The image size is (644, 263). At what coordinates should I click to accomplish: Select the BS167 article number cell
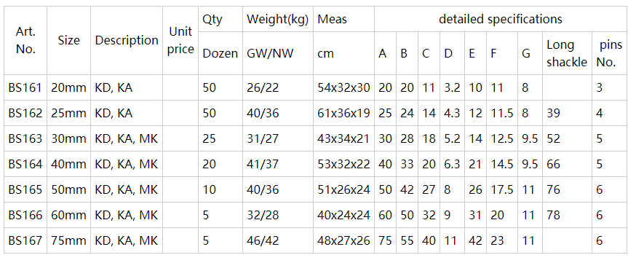point(25,240)
